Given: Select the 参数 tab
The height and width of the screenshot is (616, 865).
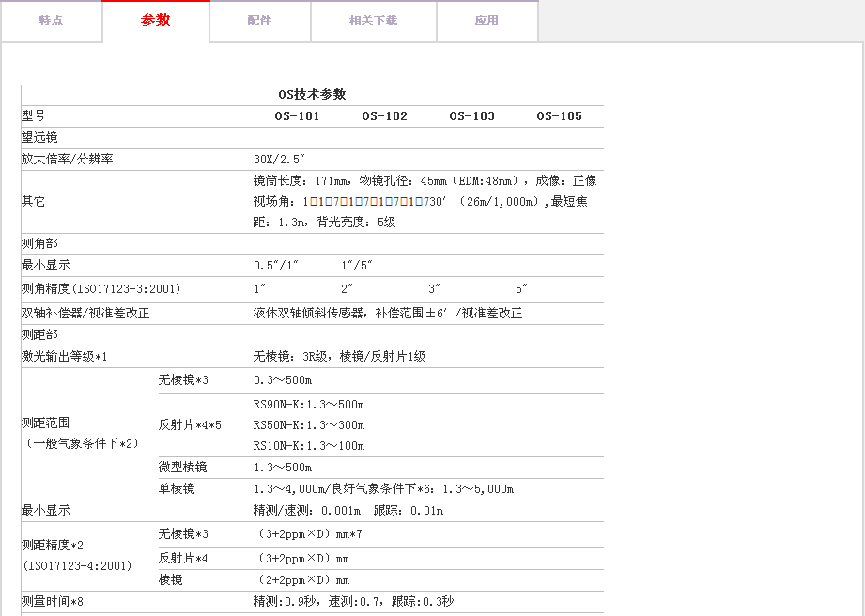Looking at the screenshot, I should (x=156, y=21).
